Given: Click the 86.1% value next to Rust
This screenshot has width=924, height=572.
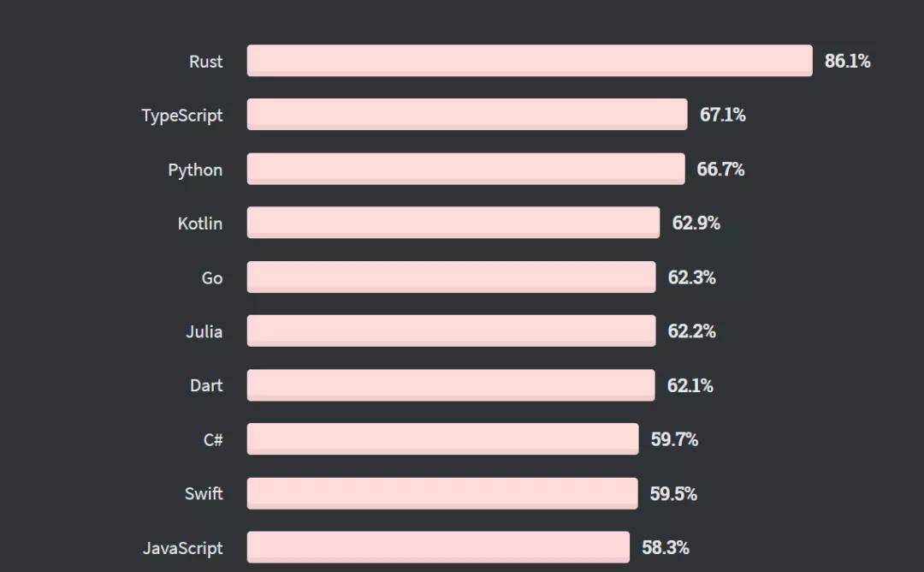Looking at the screenshot, I should (847, 61).
